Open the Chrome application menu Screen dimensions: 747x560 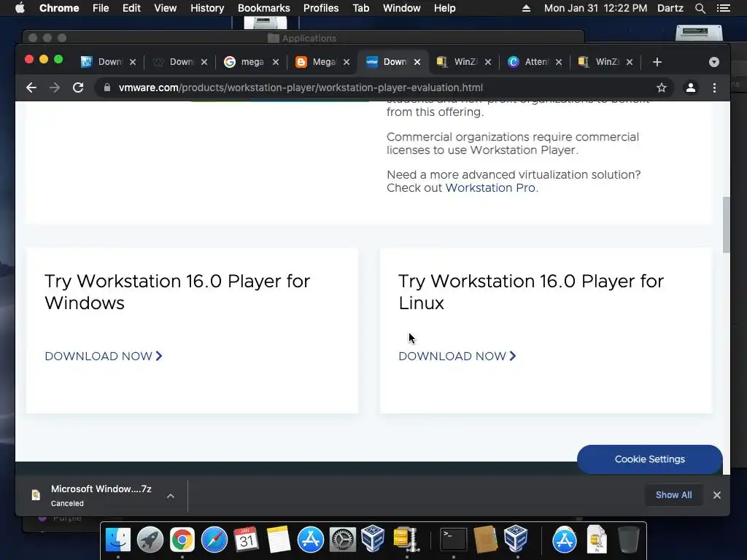59,8
